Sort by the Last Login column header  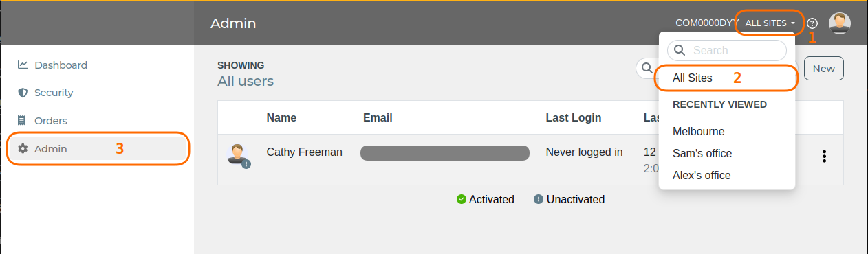click(574, 117)
